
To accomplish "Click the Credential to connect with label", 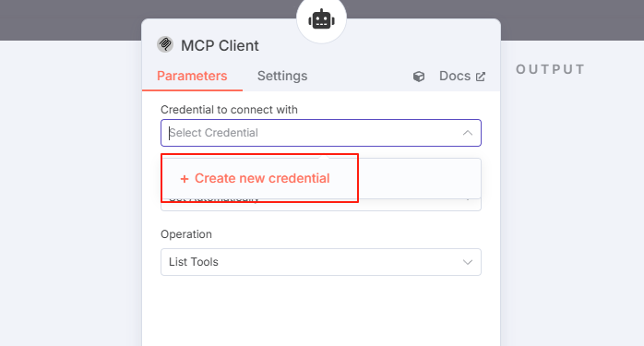I will (229, 110).
